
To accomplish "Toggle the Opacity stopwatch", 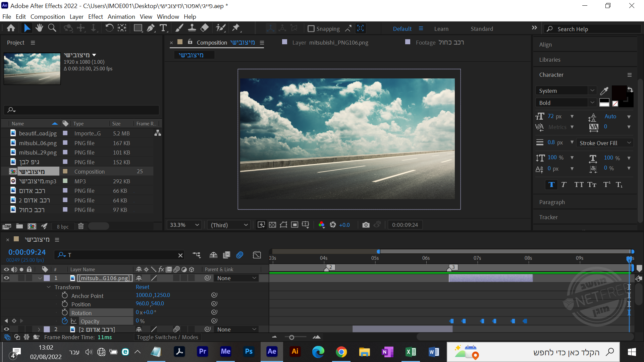I will click(x=65, y=321).
